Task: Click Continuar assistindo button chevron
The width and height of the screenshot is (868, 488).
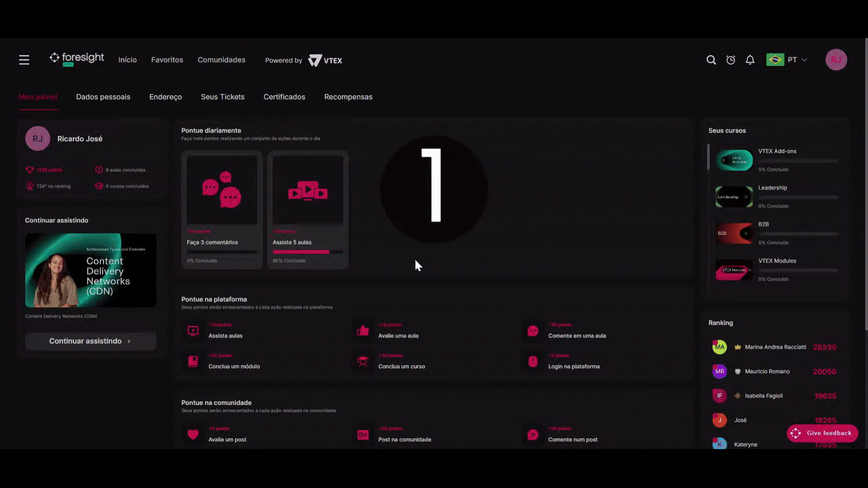Action: [x=129, y=341]
